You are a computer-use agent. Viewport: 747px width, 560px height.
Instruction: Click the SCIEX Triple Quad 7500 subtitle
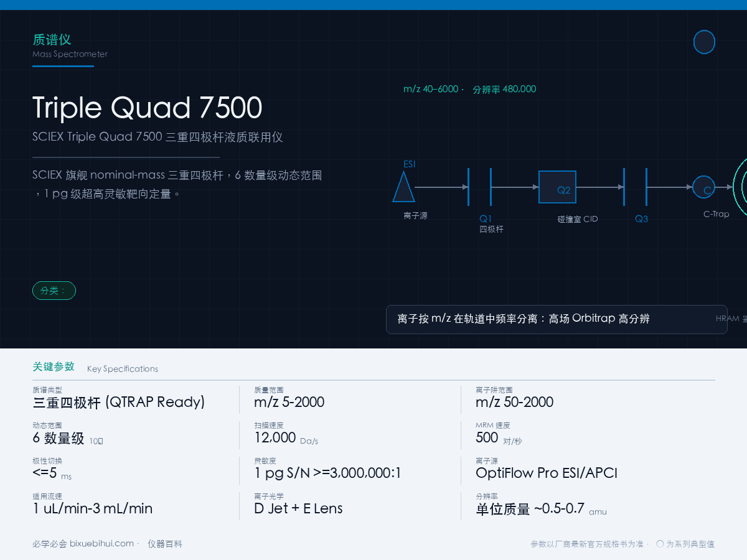coord(157,137)
